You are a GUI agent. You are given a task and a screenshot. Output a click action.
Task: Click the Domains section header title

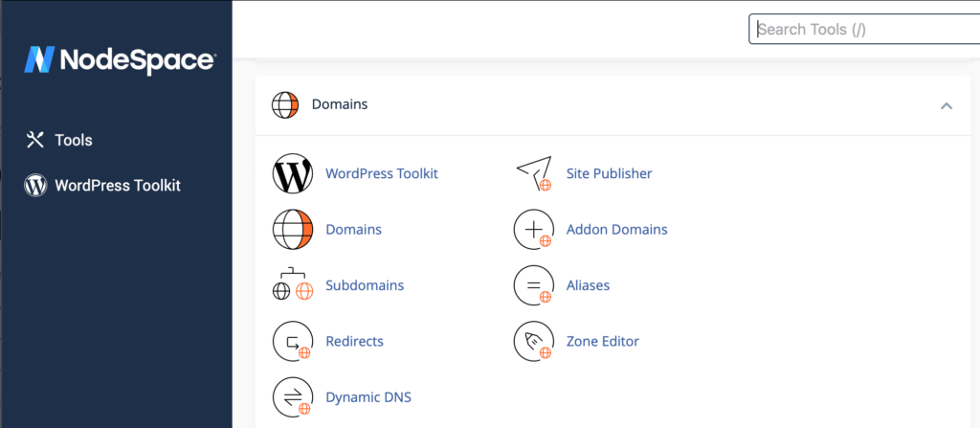[x=340, y=104]
